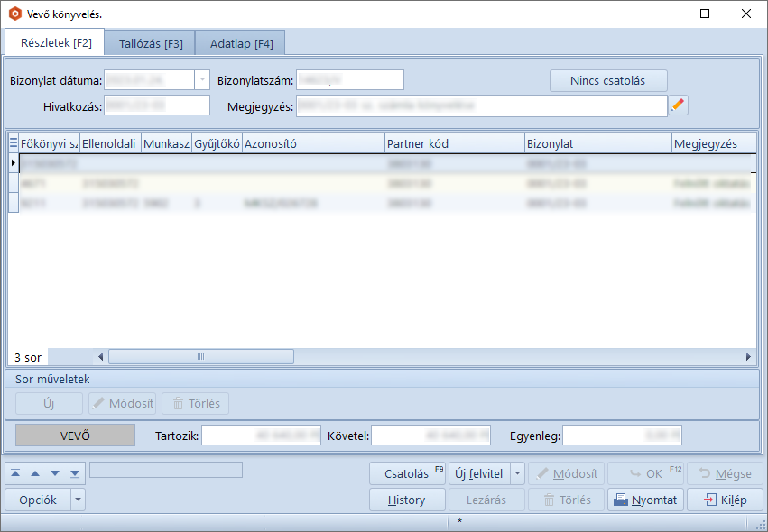Click the Nyomtat print button
The height and width of the screenshot is (532, 768).
pyautogui.click(x=645, y=500)
